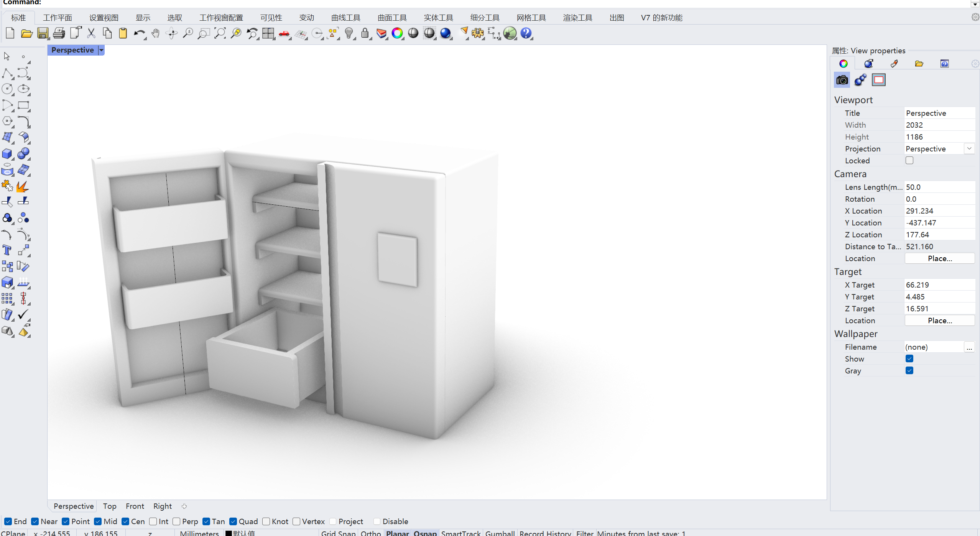The height and width of the screenshot is (536, 980).
Task: Select the Pan hand tool
Action: (x=155, y=33)
